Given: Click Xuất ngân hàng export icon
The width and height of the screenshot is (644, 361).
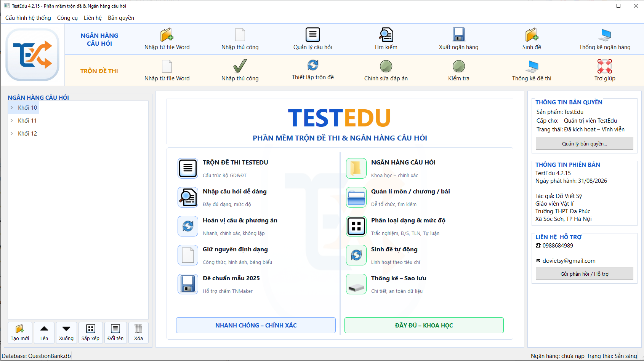Looking at the screenshot, I should (459, 35).
